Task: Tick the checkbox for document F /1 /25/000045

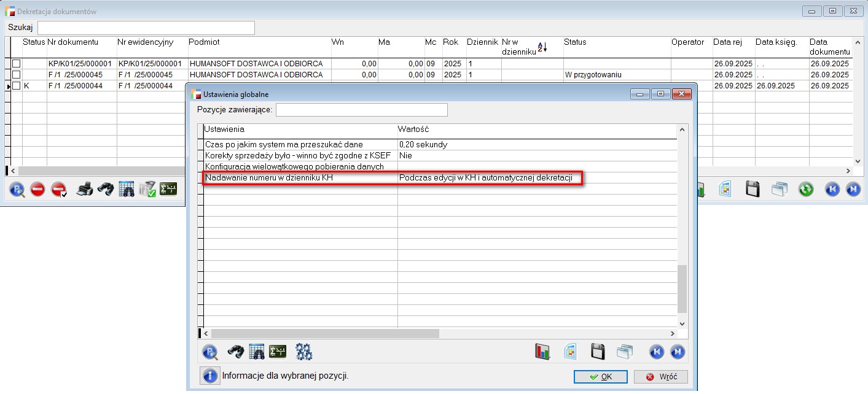Action: [17, 75]
